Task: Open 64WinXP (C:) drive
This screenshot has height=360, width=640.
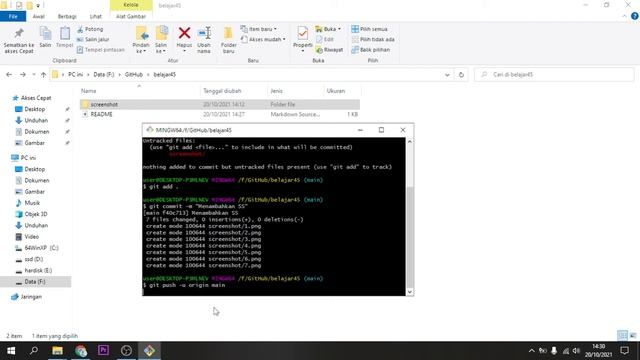Action: tap(41, 248)
